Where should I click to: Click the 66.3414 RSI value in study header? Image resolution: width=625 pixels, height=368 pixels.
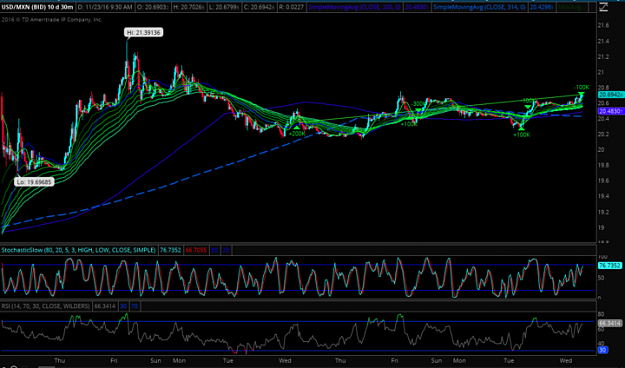click(x=105, y=306)
